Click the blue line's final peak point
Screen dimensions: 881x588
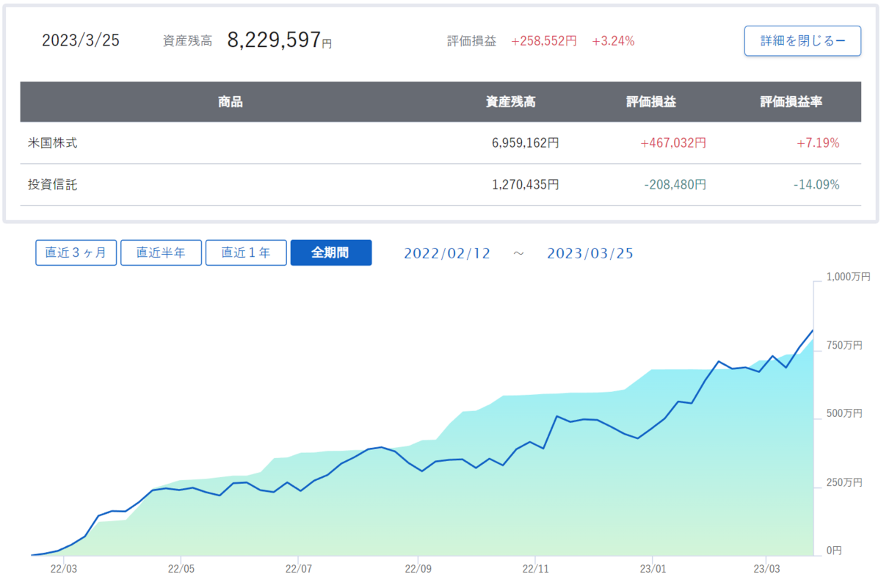click(x=813, y=330)
